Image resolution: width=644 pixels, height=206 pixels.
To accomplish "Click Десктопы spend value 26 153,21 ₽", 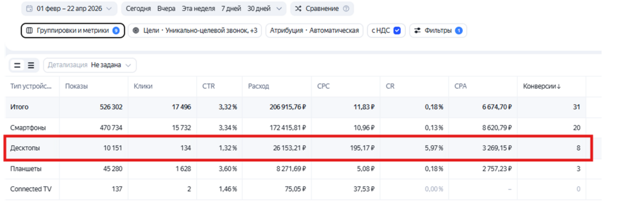I will (x=289, y=148).
